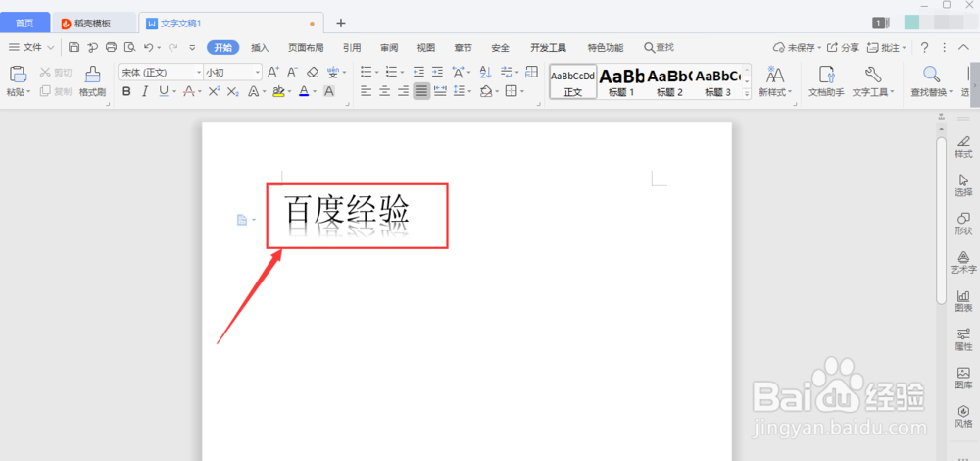The image size is (980, 461).
Task: Click the Sort A-Z icon
Action: [485, 72]
